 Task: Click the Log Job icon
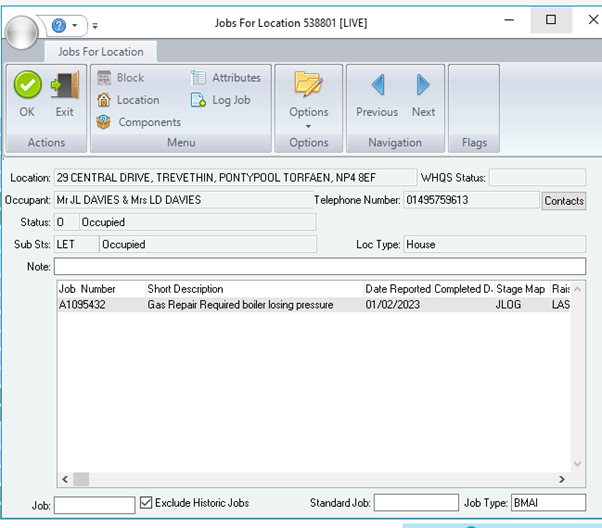(x=198, y=100)
